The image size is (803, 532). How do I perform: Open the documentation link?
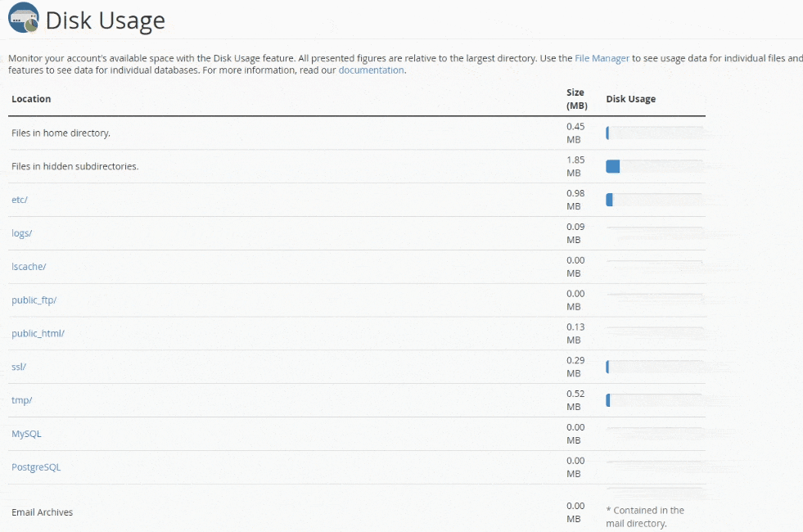[372, 70]
